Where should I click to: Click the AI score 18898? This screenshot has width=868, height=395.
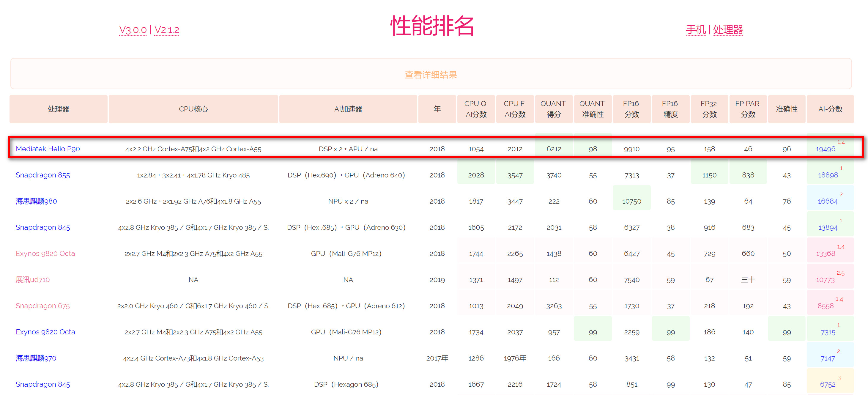coord(828,175)
